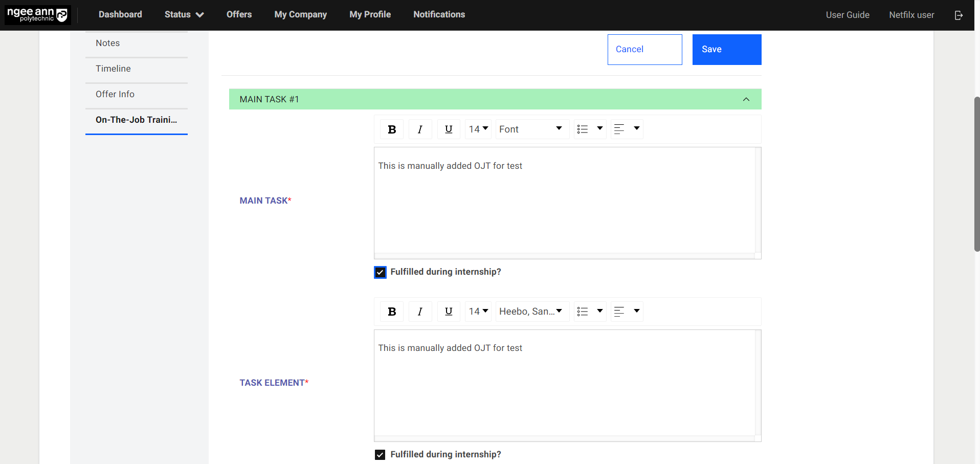Screen dimensions: 980x464
Task: Open the Offer Info sidebar tab
Action: pyautogui.click(x=115, y=94)
